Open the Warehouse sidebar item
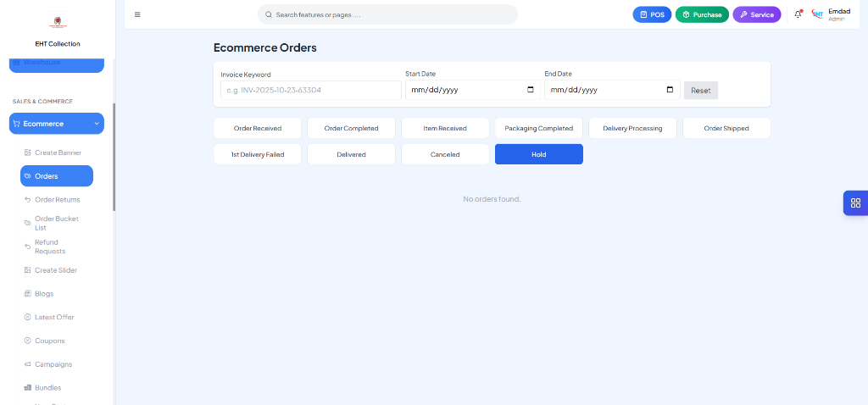868x405 pixels. click(x=57, y=64)
